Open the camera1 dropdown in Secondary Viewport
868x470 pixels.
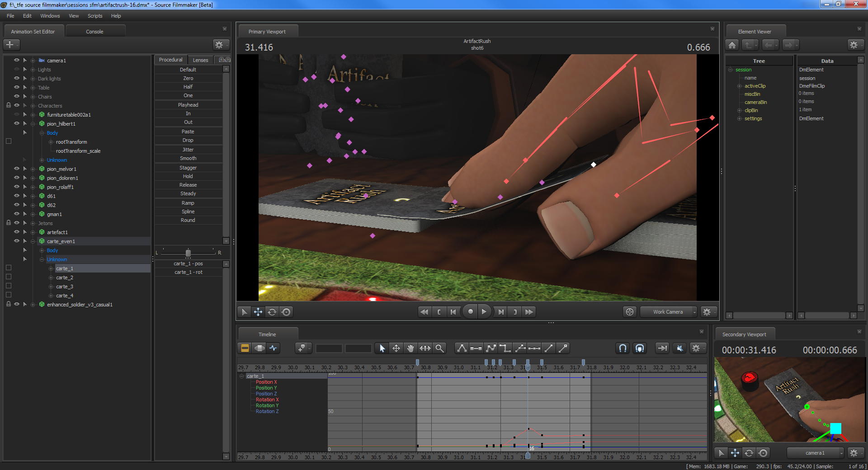(x=816, y=453)
